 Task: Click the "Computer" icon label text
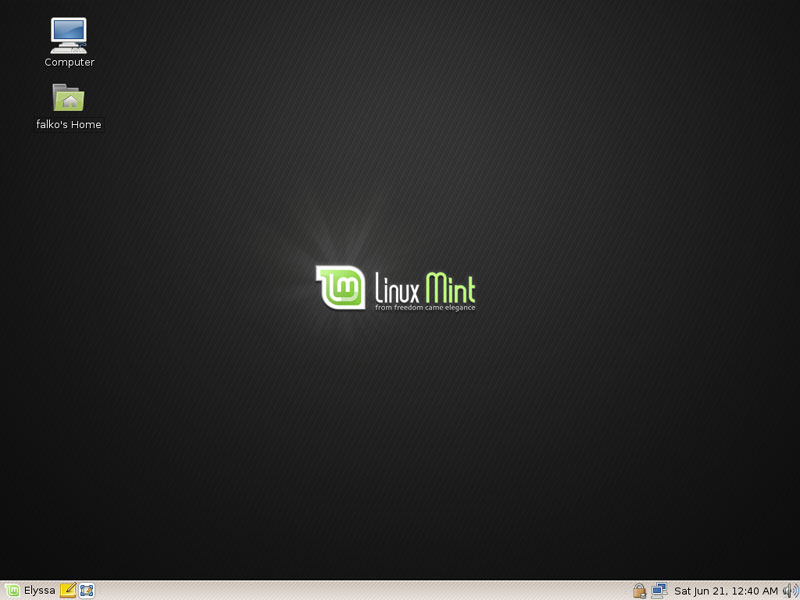(x=69, y=62)
